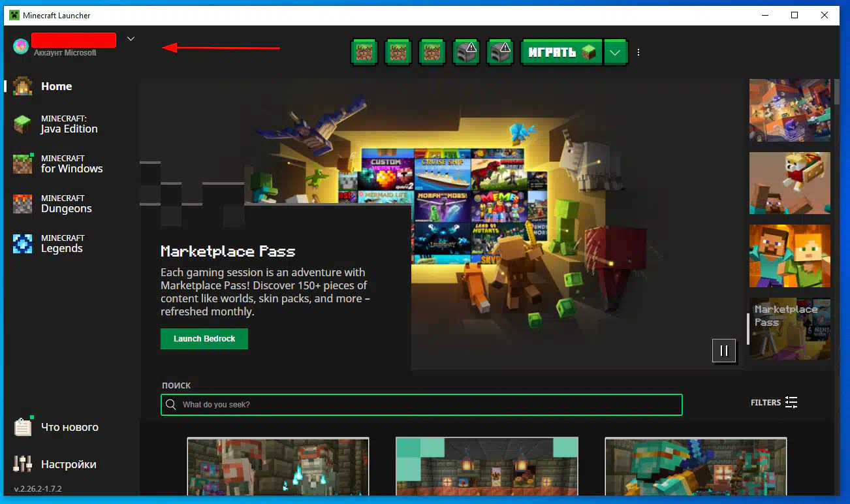Open the left content card with blue flames
Viewport: 850px width, 504px height.
coord(278,467)
